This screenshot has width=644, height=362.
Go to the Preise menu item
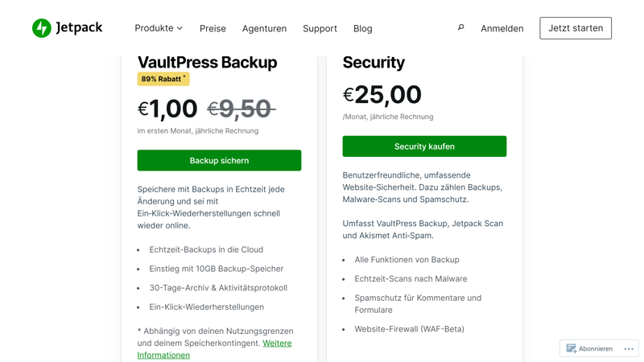coord(213,28)
